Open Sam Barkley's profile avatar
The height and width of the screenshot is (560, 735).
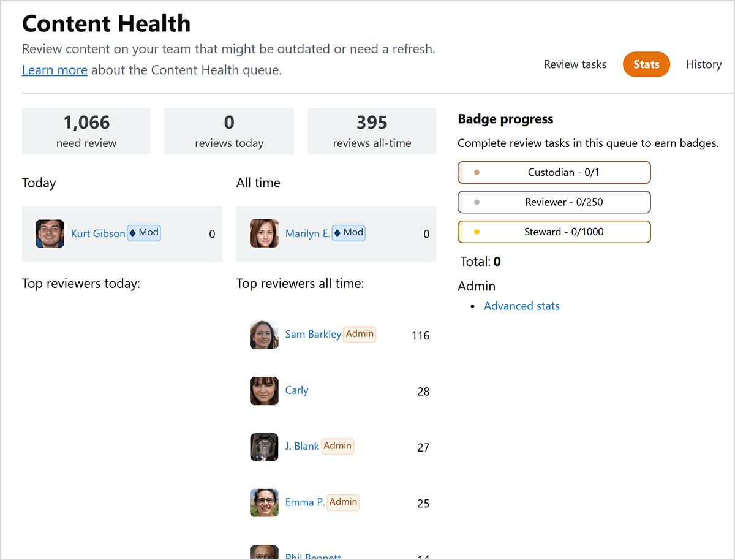(264, 335)
